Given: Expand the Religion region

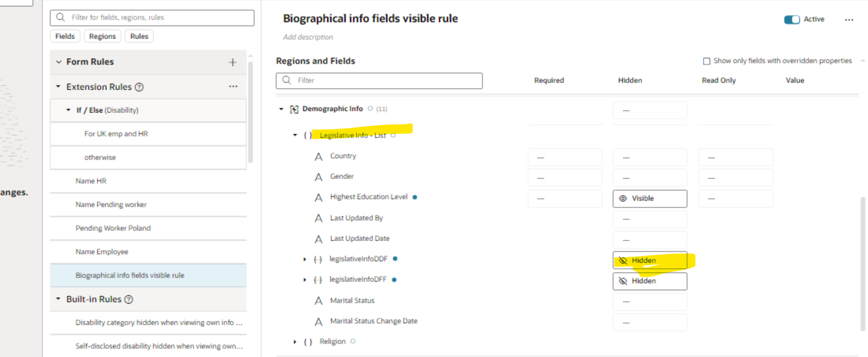Looking at the screenshot, I should (295, 342).
